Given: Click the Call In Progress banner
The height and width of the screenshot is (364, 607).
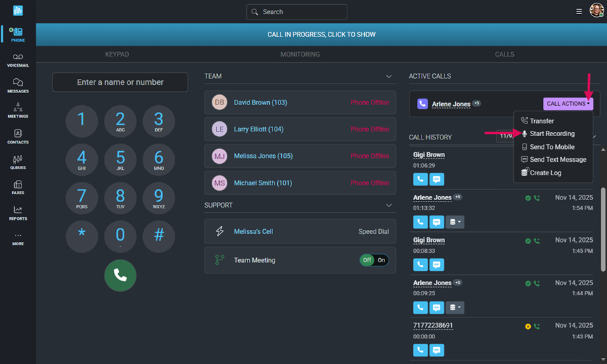Looking at the screenshot, I should (321, 34).
